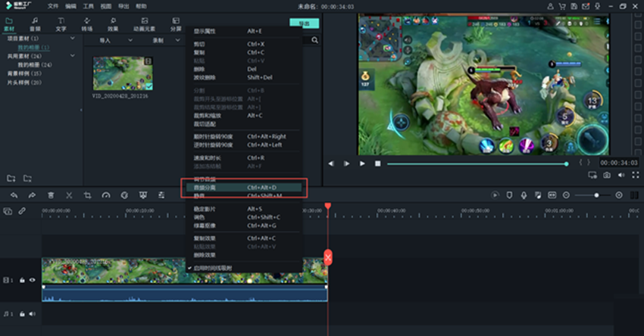
Task: Choose 裁剪和缩放 Alt+C in context menu
Action: tap(244, 116)
